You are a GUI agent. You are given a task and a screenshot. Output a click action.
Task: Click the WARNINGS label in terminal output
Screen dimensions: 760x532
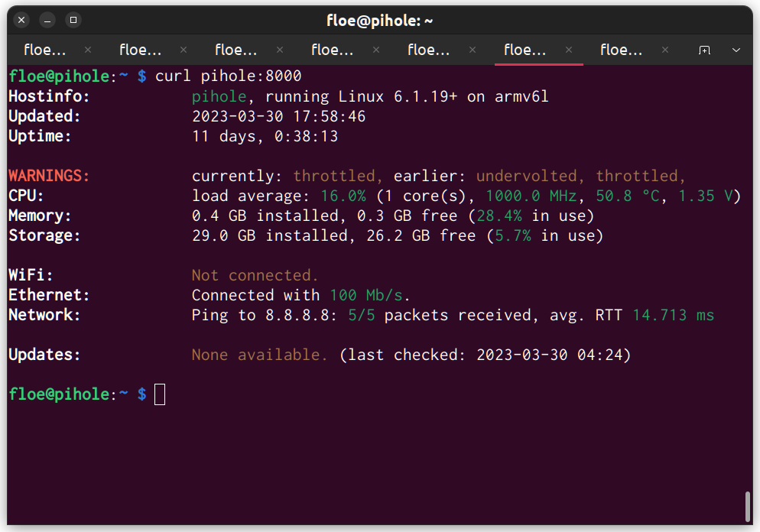(47, 175)
